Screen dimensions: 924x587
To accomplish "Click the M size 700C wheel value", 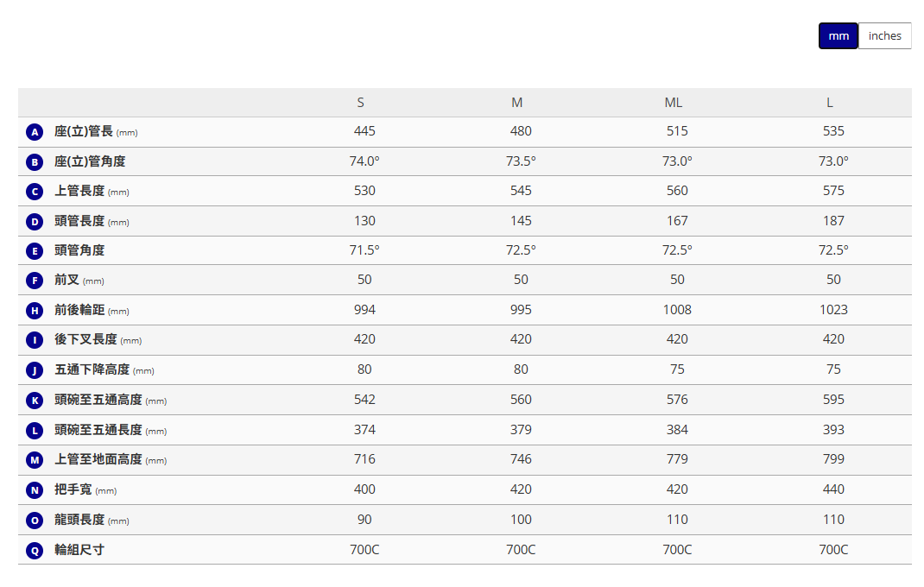I will pyautogui.click(x=521, y=550).
